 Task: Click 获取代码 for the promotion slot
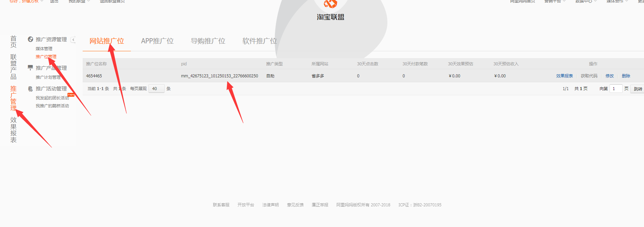click(x=589, y=76)
